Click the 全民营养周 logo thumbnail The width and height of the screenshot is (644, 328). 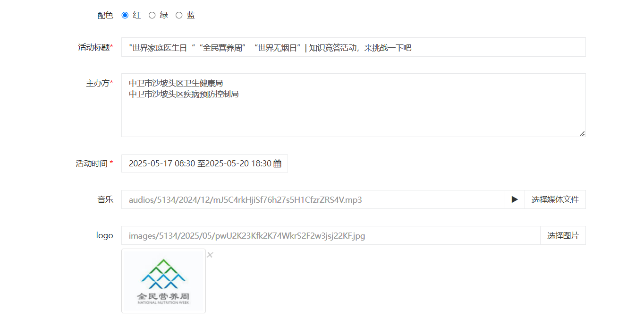pyautogui.click(x=163, y=281)
